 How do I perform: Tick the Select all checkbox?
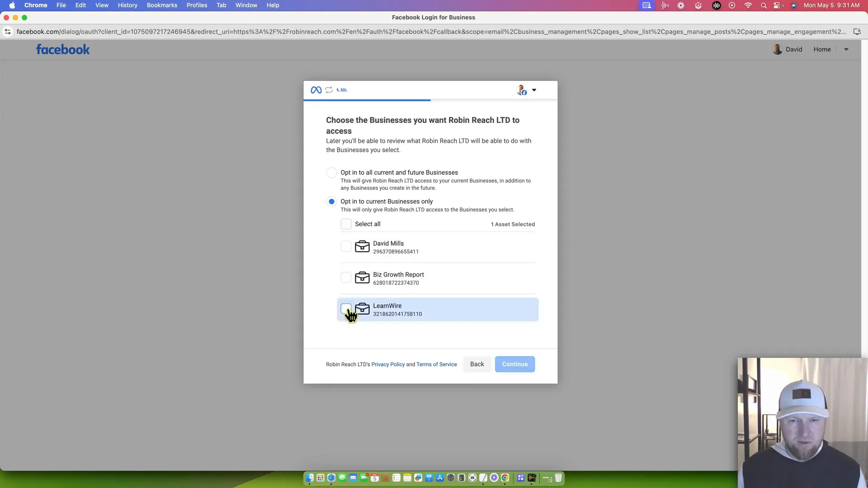pyautogui.click(x=346, y=224)
